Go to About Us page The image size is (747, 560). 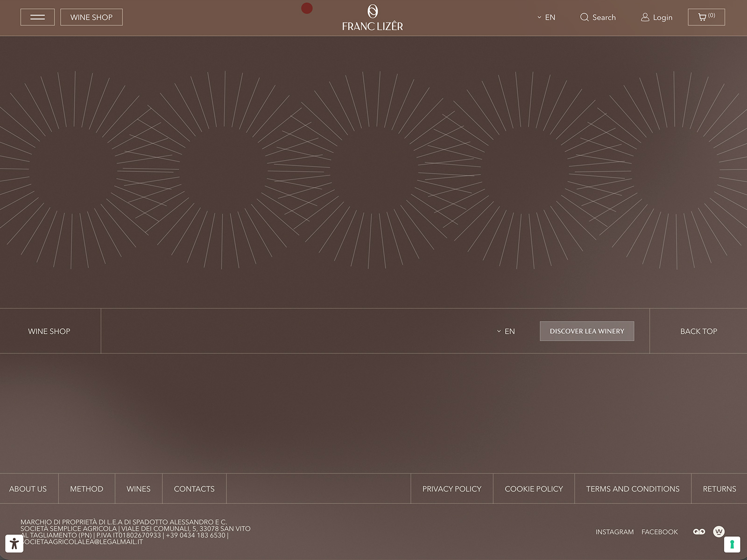coord(28,489)
